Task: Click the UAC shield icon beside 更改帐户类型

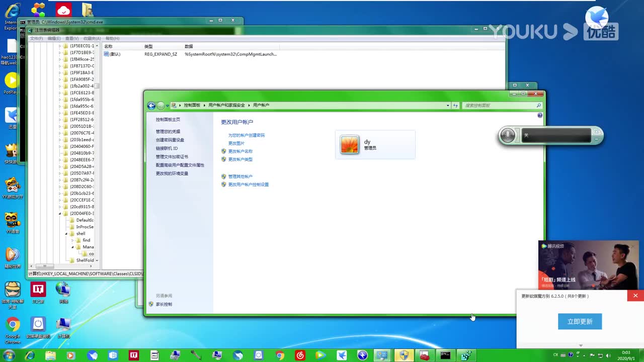Action: [224, 159]
